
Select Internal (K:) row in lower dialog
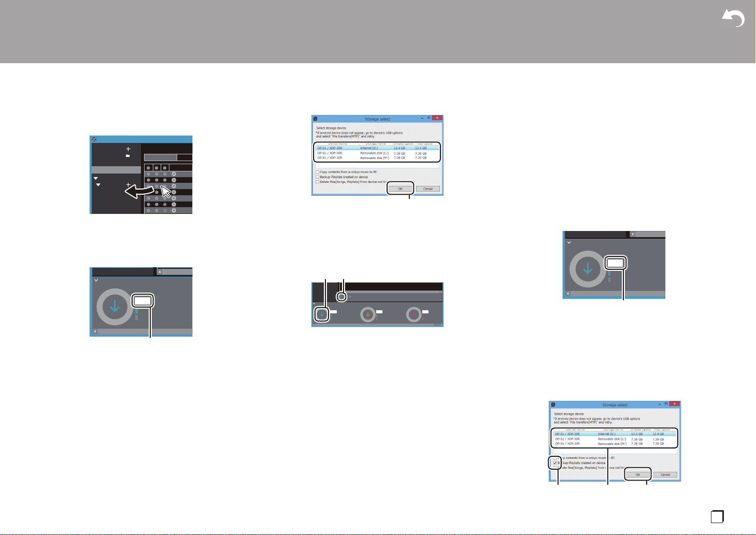click(x=615, y=434)
